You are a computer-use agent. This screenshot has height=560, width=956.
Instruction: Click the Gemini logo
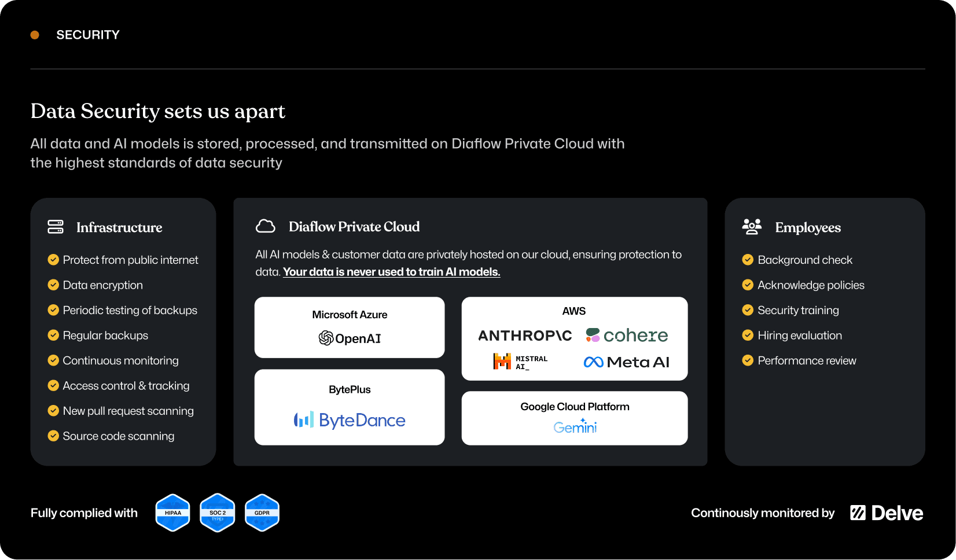coord(575,427)
